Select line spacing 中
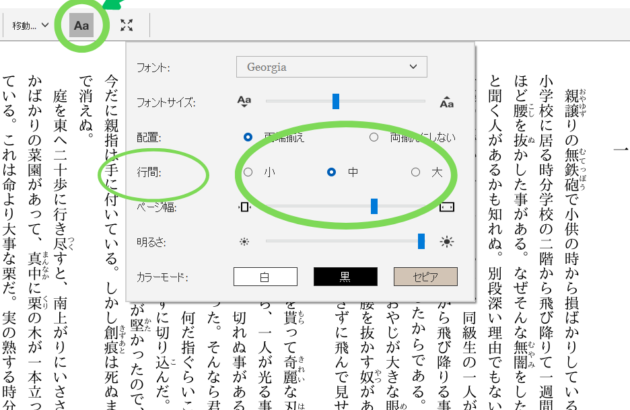 (331, 172)
